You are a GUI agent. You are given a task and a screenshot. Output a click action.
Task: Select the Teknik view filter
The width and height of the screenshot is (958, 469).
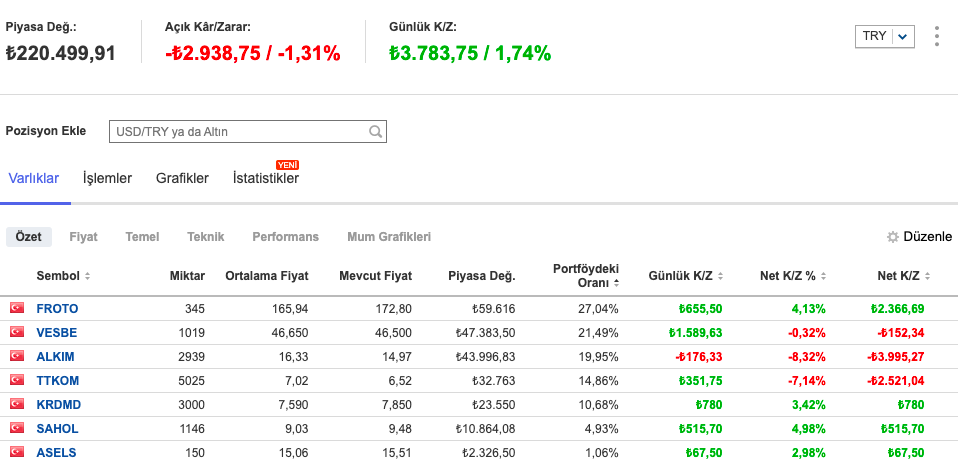coord(205,237)
